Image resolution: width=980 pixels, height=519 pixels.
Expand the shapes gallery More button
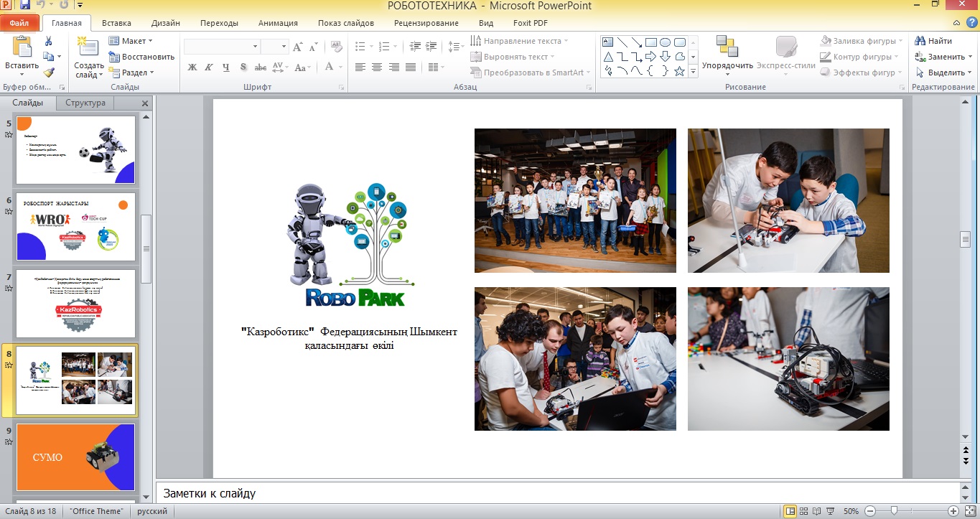point(694,72)
